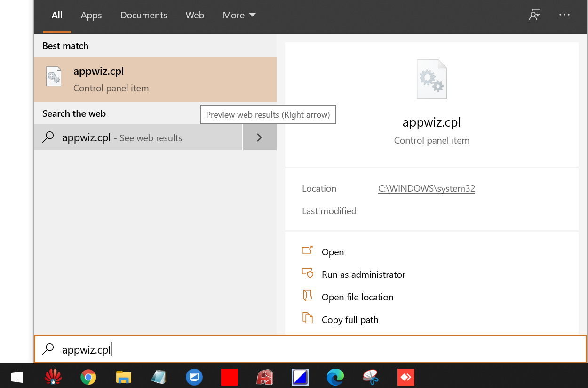The image size is (588, 388).
Task: Click the Copy full path icon
Action: click(x=307, y=319)
